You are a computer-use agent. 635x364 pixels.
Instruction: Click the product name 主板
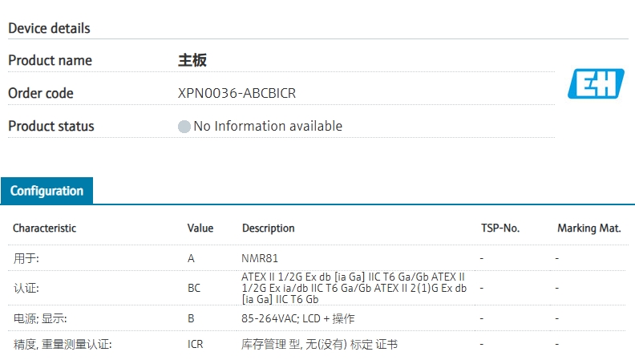pos(192,60)
